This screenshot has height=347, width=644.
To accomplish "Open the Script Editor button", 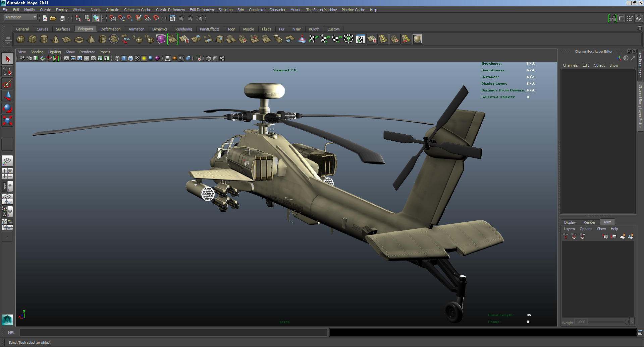I will point(640,333).
